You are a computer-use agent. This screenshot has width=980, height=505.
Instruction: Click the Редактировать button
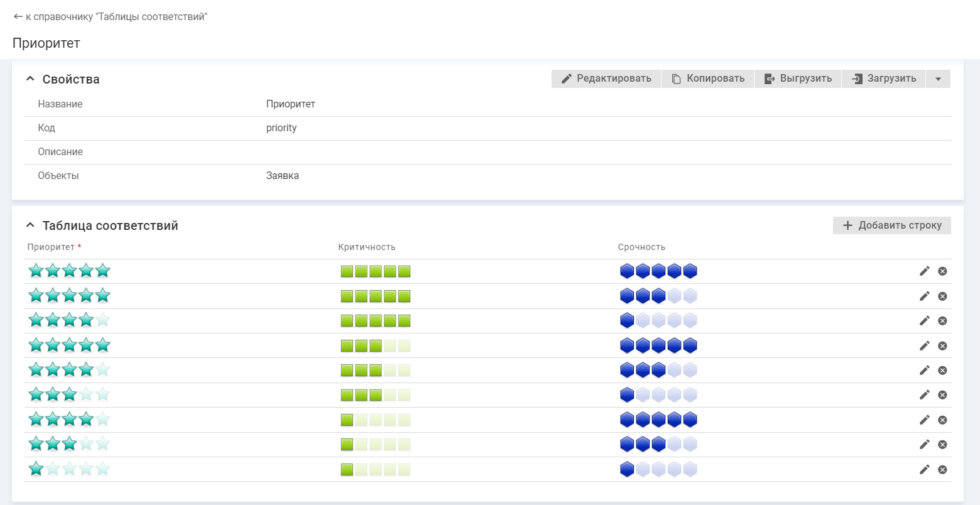pyautogui.click(x=606, y=79)
